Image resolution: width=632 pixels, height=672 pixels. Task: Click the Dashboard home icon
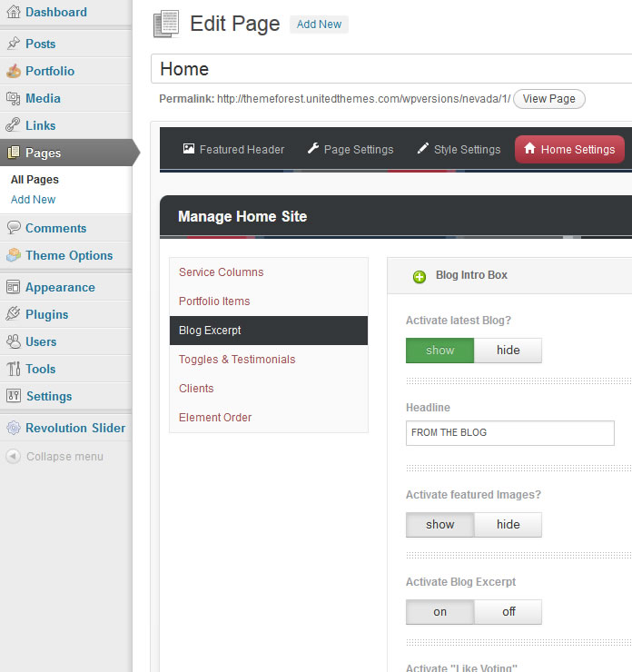click(13, 13)
